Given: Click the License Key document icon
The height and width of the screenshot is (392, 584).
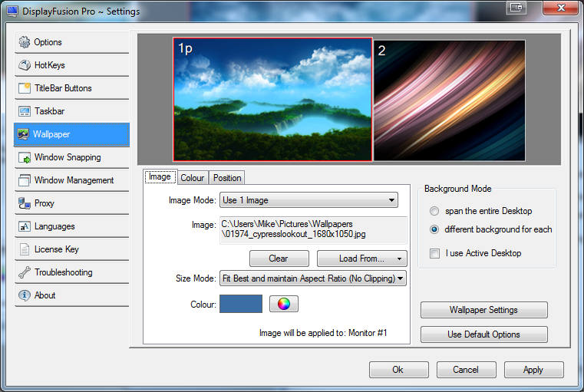Looking at the screenshot, I should tap(25, 249).
